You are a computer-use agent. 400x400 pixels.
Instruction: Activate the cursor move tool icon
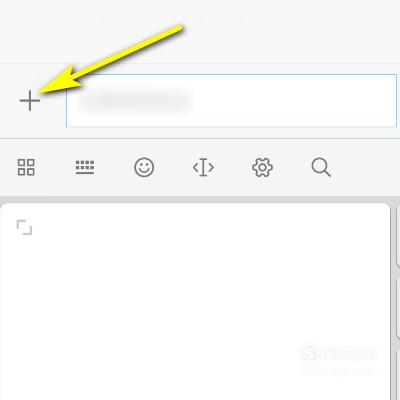(203, 167)
